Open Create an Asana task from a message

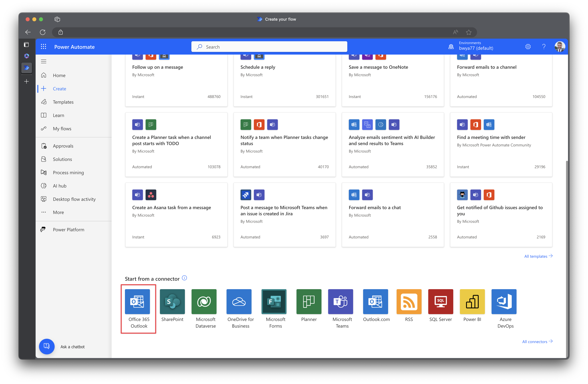click(176, 215)
